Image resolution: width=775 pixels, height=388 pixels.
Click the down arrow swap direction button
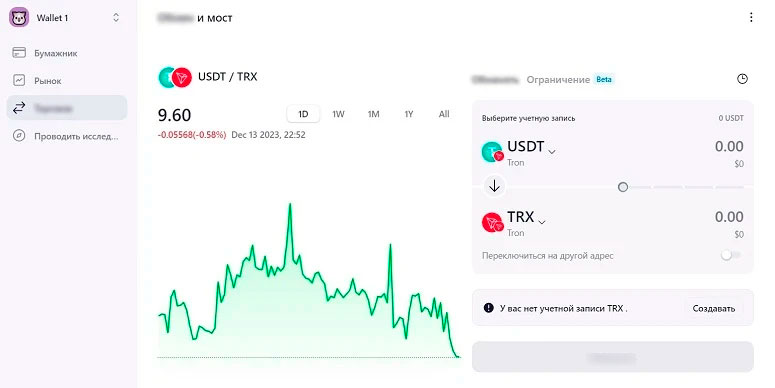pos(494,186)
